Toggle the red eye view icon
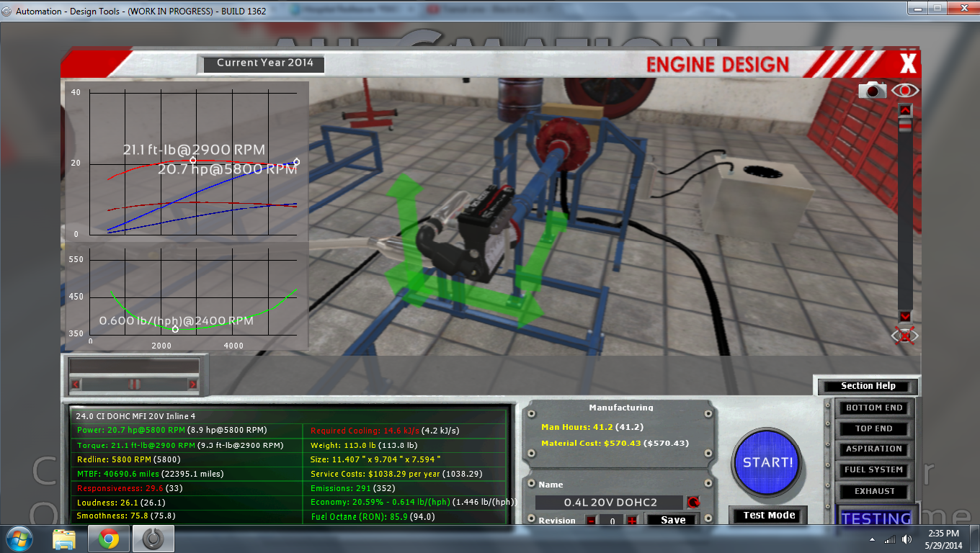The image size is (980, 553). 905,90
